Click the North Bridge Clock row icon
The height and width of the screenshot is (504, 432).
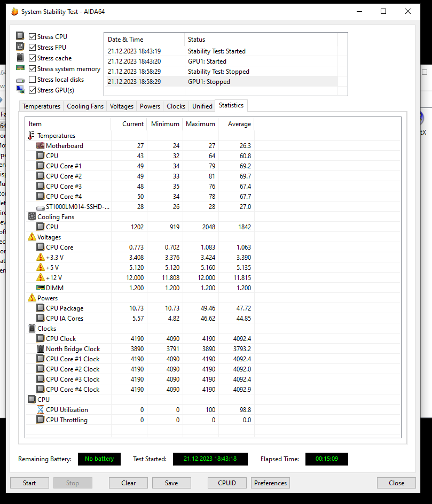click(41, 348)
